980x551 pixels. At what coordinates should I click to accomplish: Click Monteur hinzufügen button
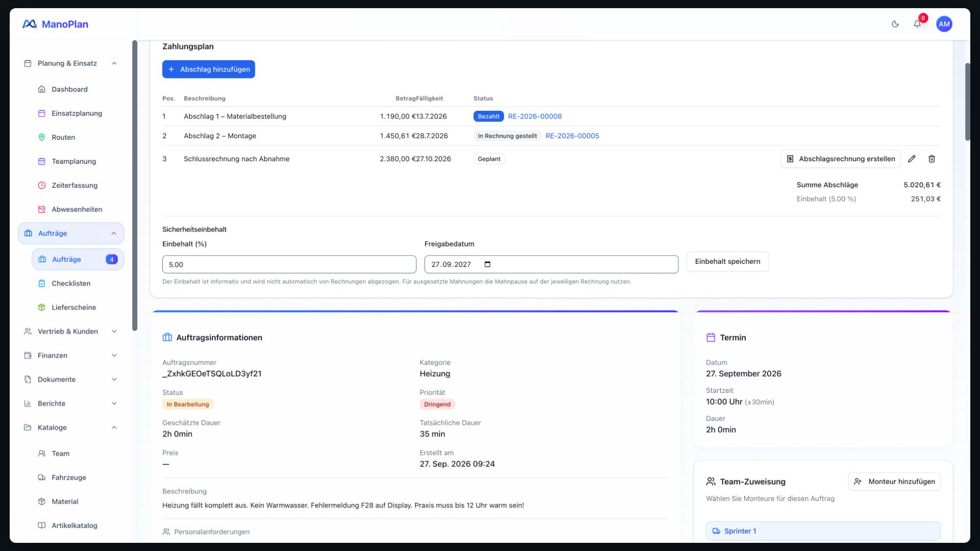894,482
